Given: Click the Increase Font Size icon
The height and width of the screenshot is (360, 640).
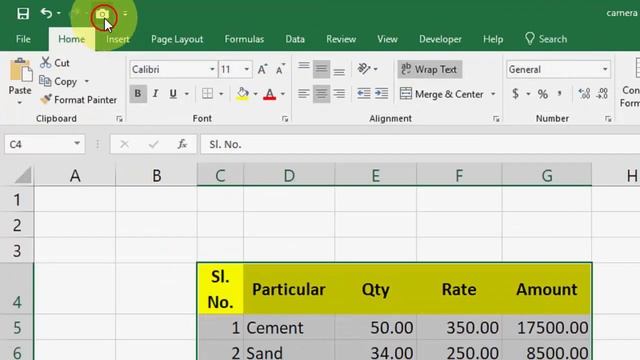Looking at the screenshot, I should point(262,69).
